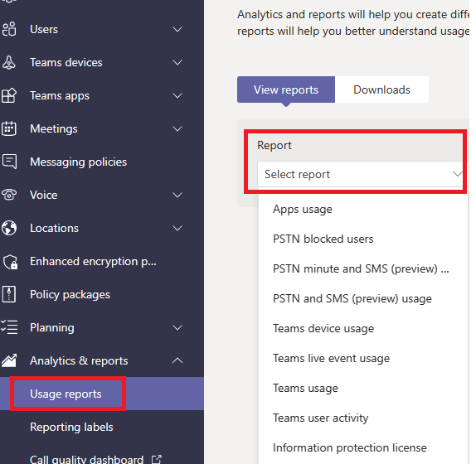Click the external link icon beside Call quality dashboard
476x464 pixels.
point(157,459)
